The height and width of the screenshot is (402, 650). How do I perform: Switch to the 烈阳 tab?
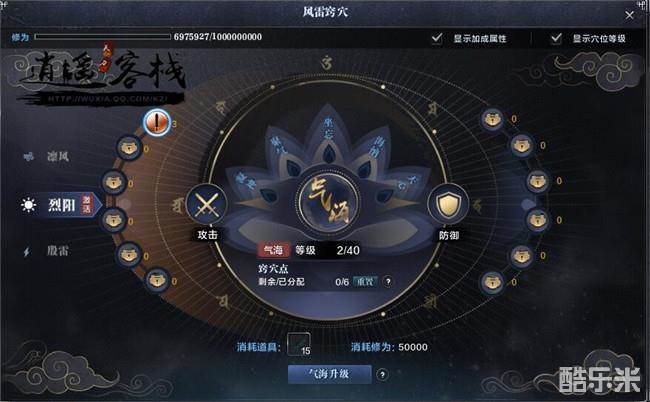click(60, 204)
